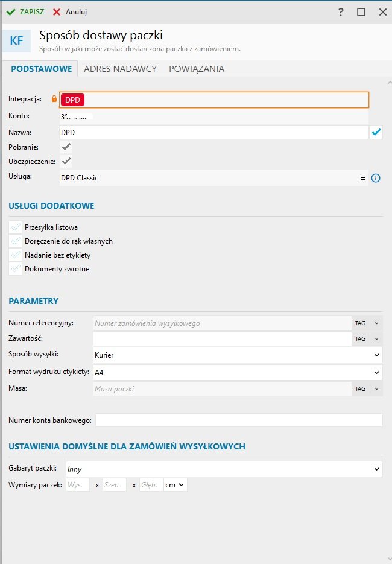Click the KF logo icon
Screen dimensions: 392x564
coord(16,41)
